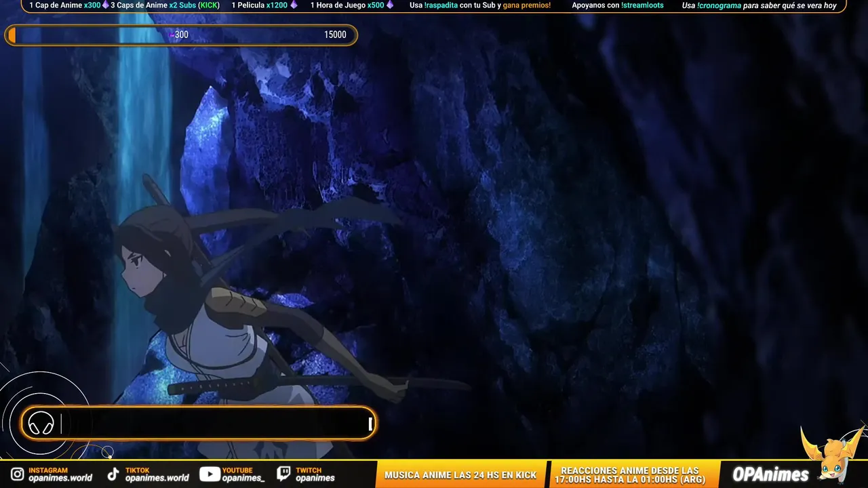868x488 pixels.
Task: Click the Twitch logo icon
Action: tap(284, 474)
